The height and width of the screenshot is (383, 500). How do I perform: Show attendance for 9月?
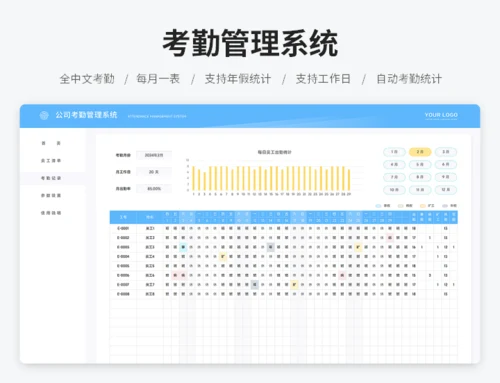(446, 177)
